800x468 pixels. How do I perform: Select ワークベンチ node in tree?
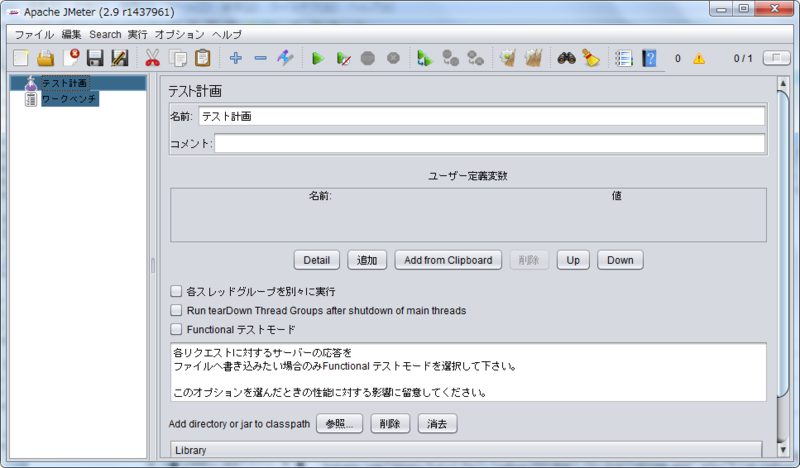coord(69,98)
